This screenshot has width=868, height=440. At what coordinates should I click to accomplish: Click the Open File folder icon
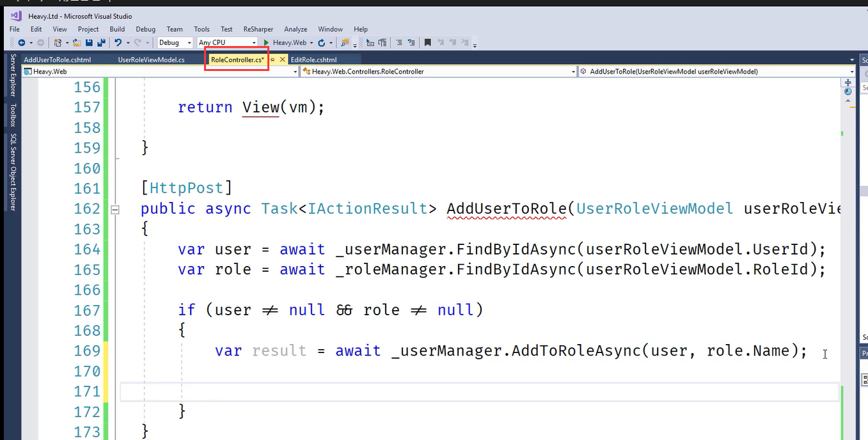click(77, 43)
